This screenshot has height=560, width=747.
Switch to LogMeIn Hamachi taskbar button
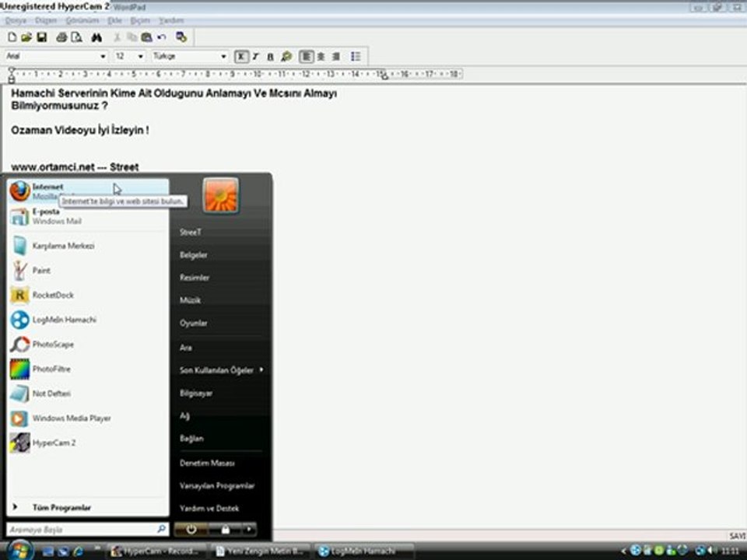pos(363,551)
